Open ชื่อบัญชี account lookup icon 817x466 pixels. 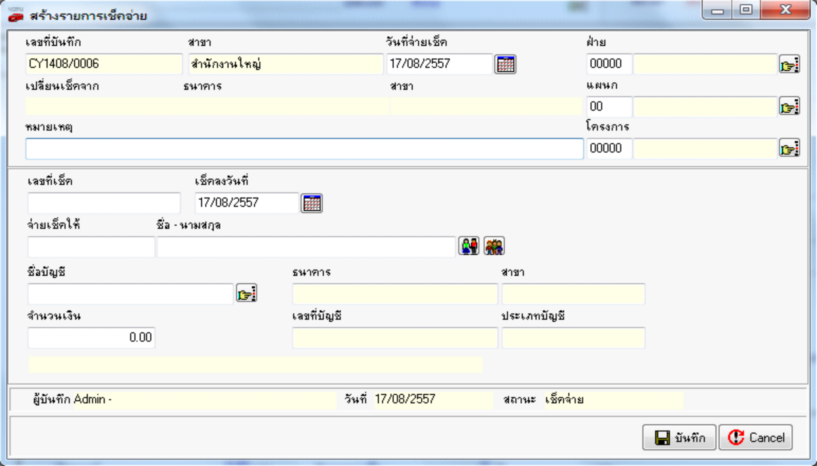pyautogui.click(x=246, y=293)
